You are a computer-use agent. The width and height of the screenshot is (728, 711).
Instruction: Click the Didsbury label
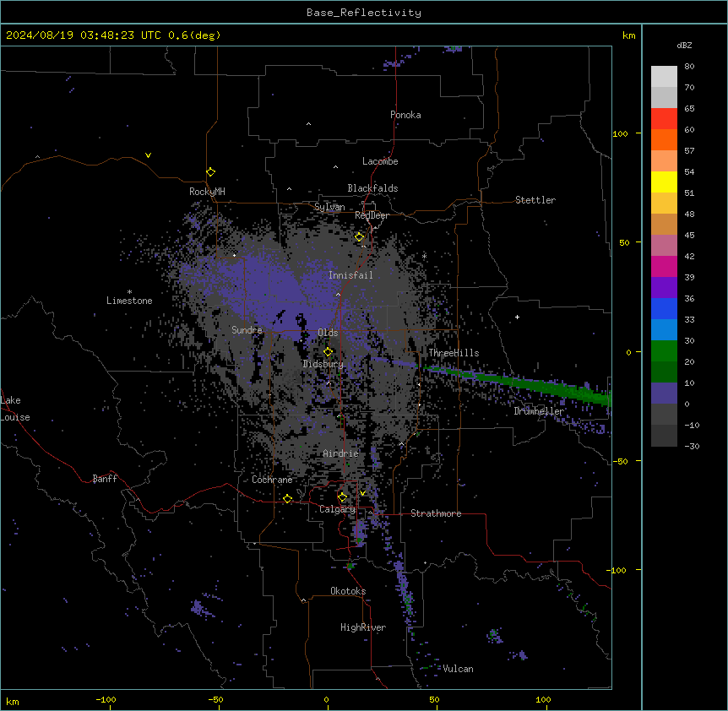[x=323, y=364]
